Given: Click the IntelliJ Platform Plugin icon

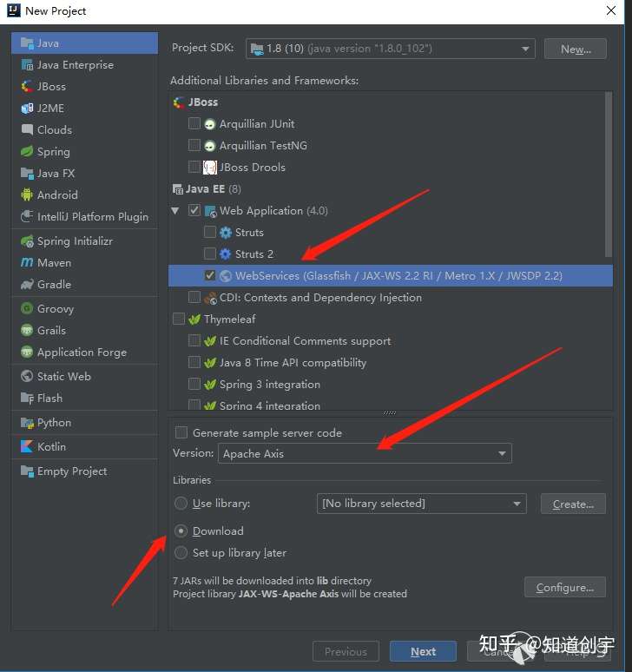Looking at the screenshot, I should (27, 216).
